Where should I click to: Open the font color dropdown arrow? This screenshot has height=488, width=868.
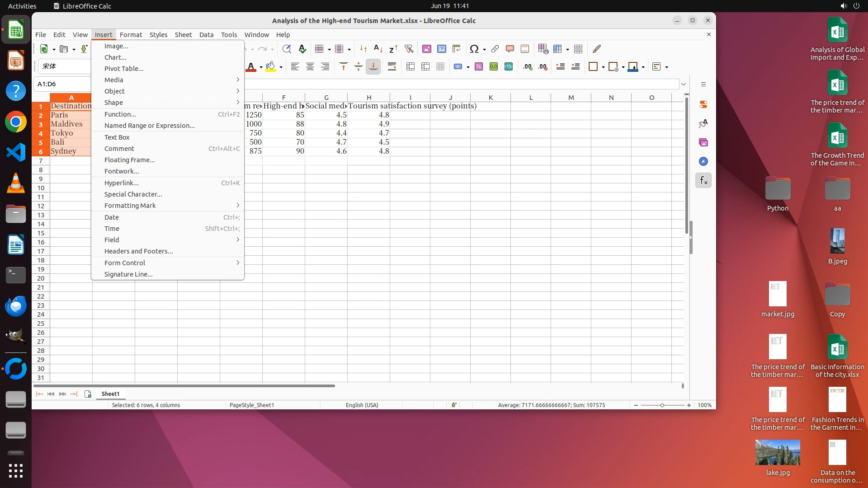tap(261, 67)
